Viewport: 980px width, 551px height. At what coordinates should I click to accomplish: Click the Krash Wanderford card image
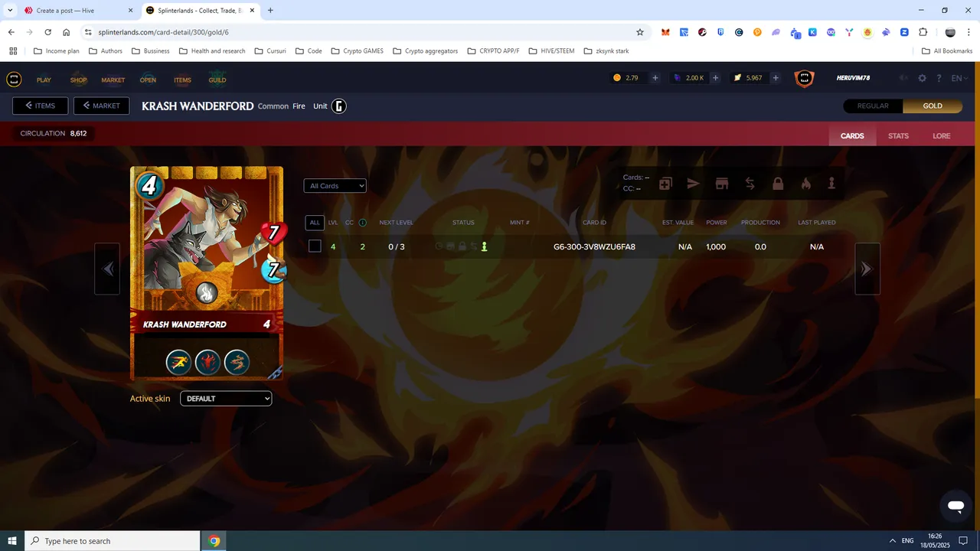(207, 273)
